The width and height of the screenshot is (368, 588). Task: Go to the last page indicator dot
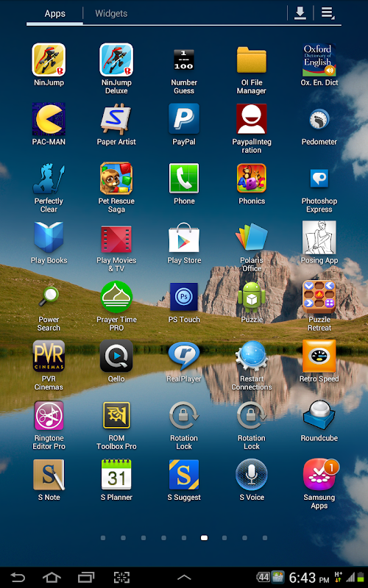tap(265, 538)
